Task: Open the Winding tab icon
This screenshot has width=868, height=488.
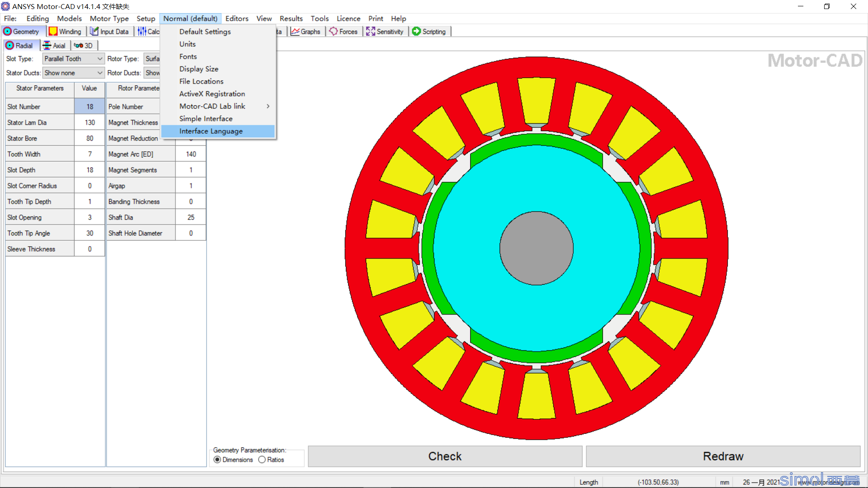Action: click(x=53, y=32)
